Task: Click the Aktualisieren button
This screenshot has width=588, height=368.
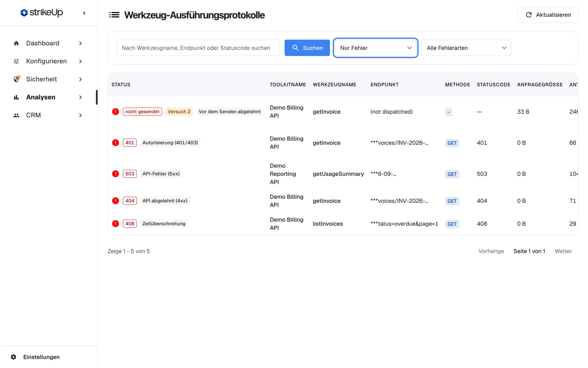Action: (x=548, y=15)
